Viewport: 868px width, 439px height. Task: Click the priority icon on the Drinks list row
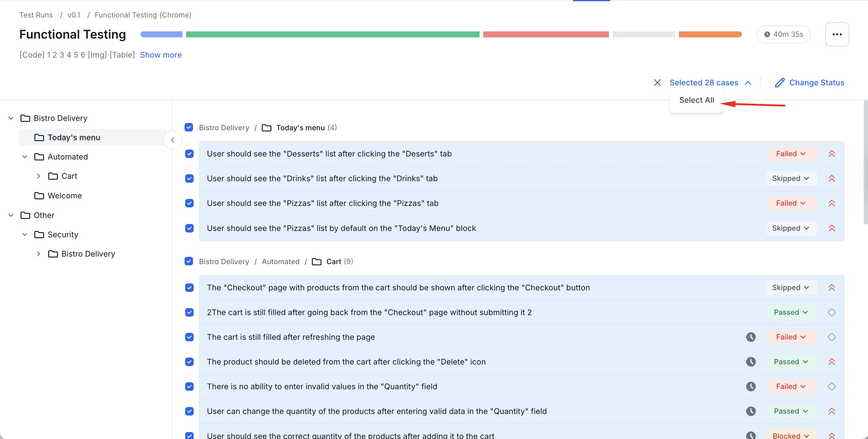click(x=832, y=178)
